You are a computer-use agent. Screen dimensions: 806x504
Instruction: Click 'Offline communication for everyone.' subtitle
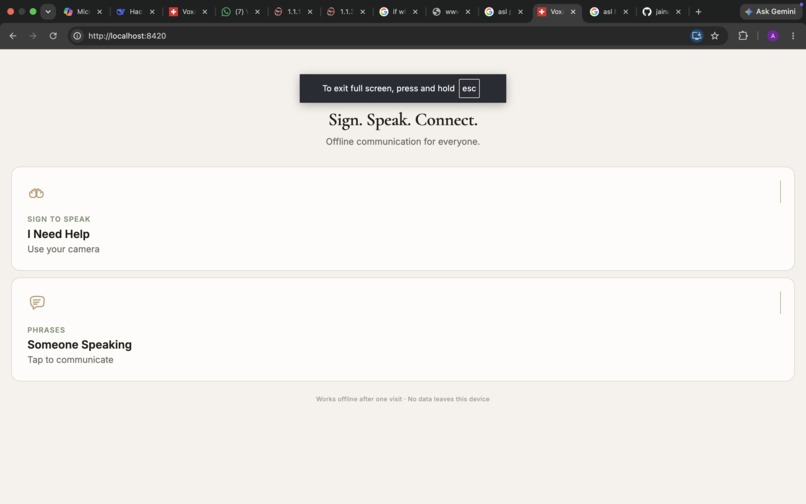402,141
